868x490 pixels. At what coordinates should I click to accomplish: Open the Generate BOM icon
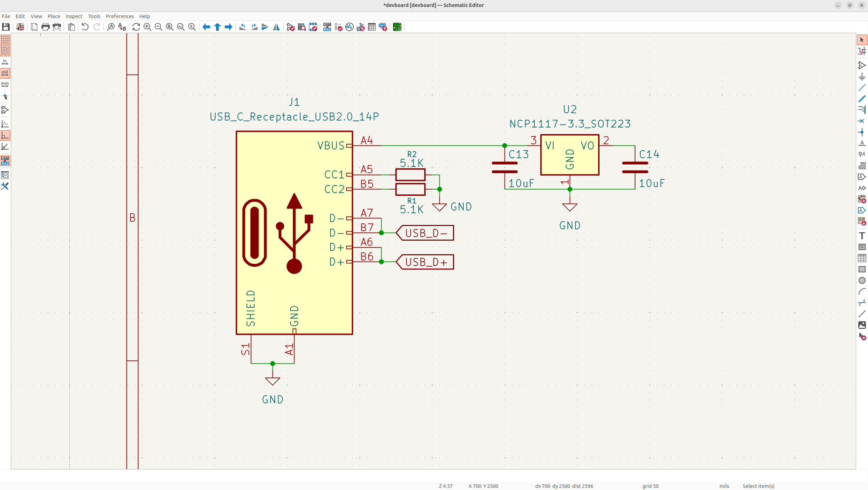coord(383,27)
